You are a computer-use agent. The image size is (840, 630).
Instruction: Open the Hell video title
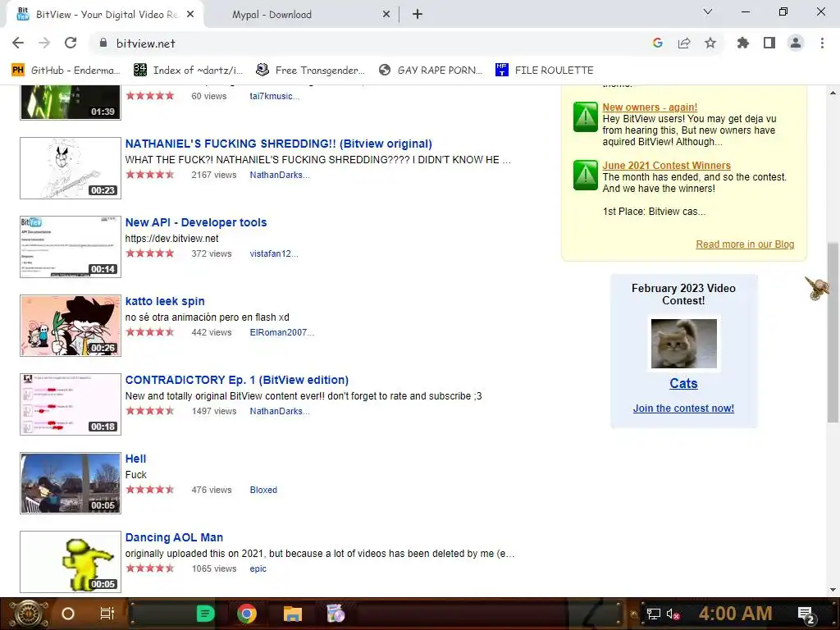tap(135, 459)
